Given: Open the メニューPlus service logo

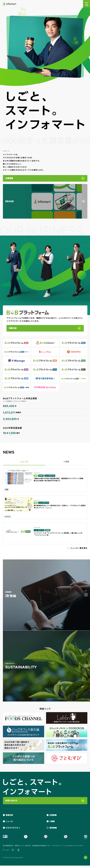Looking at the screenshot, I should click(45, 352).
